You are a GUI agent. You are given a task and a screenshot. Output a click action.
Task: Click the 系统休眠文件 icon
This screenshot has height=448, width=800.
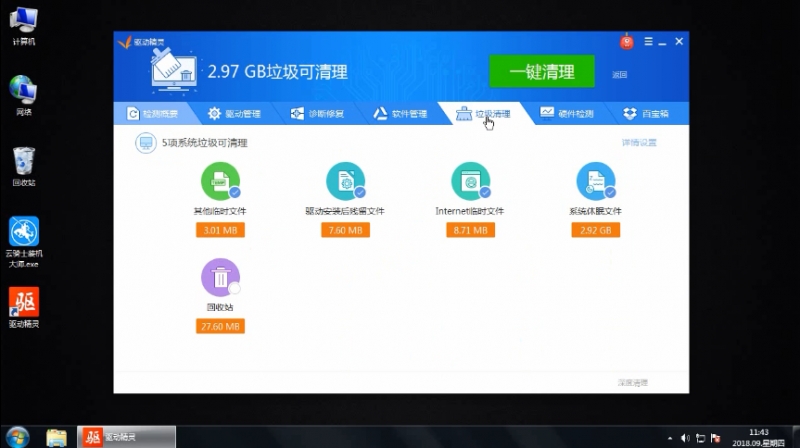coord(595,181)
